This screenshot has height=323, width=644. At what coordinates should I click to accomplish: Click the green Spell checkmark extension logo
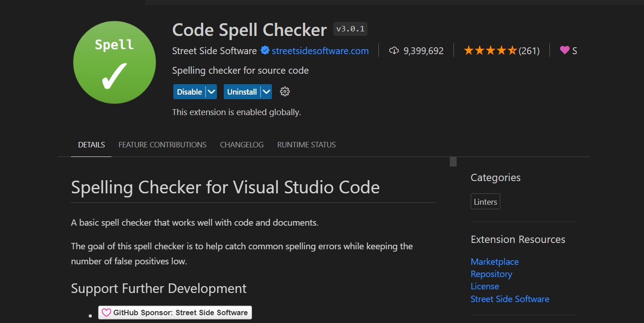point(114,62)
